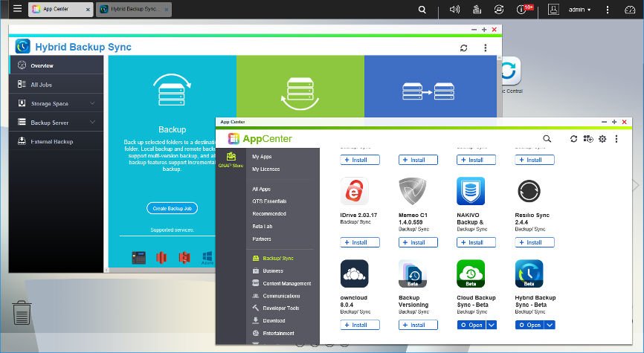644x353 pixels.
Task: Select Business category
Action: (268, 271)
